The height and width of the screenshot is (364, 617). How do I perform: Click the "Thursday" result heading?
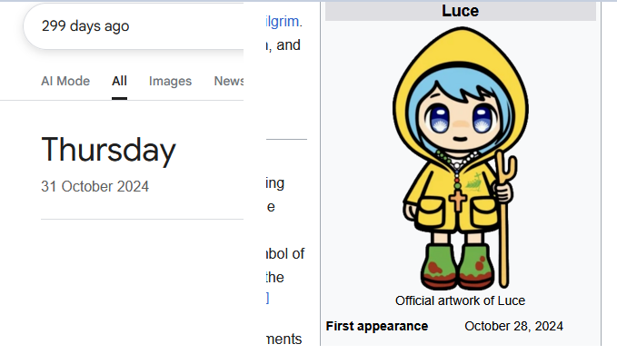tap(108, 150)
